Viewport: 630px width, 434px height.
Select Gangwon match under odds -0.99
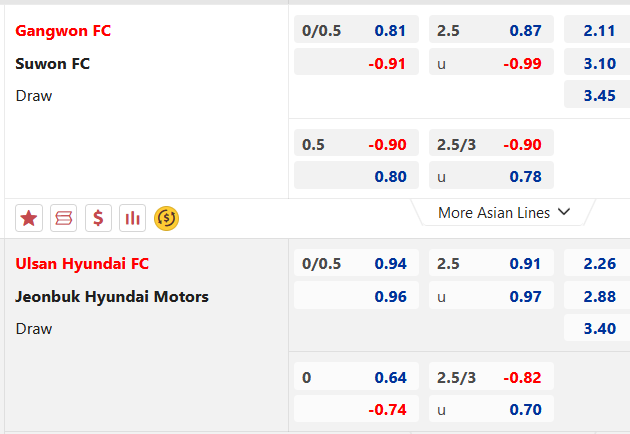[x=491, y=62]
